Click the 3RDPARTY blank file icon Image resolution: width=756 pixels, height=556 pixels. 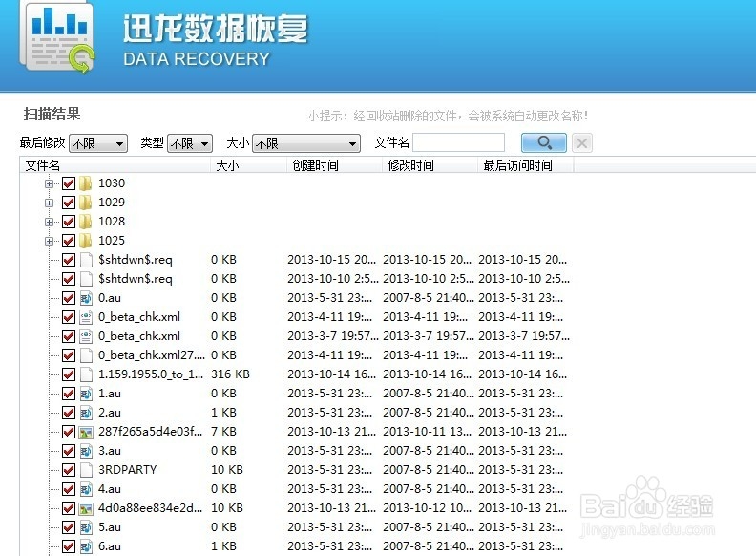[86, 470]
